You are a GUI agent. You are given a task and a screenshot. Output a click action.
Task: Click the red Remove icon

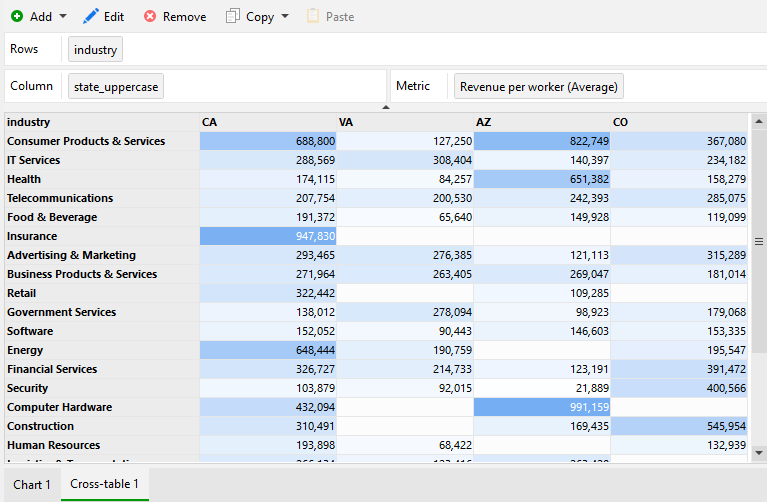[x=150, y=16]
